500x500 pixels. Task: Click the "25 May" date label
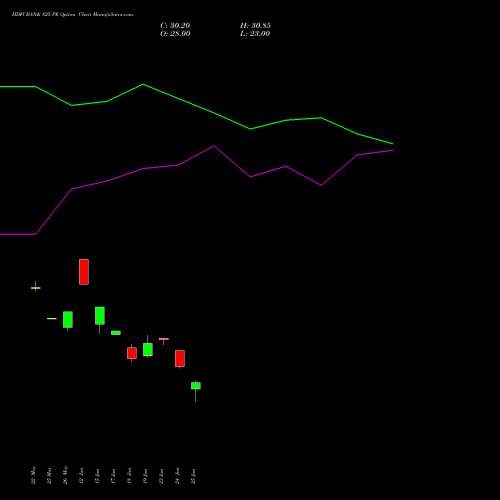coord(49,475)
